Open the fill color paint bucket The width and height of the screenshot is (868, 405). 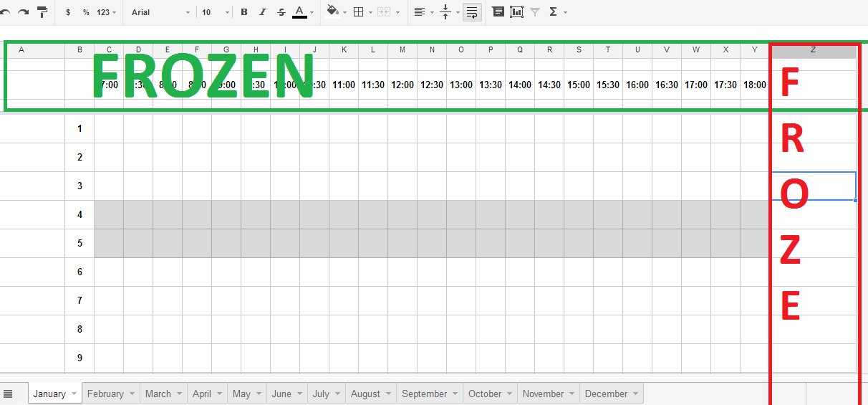[x=332, y=12]
